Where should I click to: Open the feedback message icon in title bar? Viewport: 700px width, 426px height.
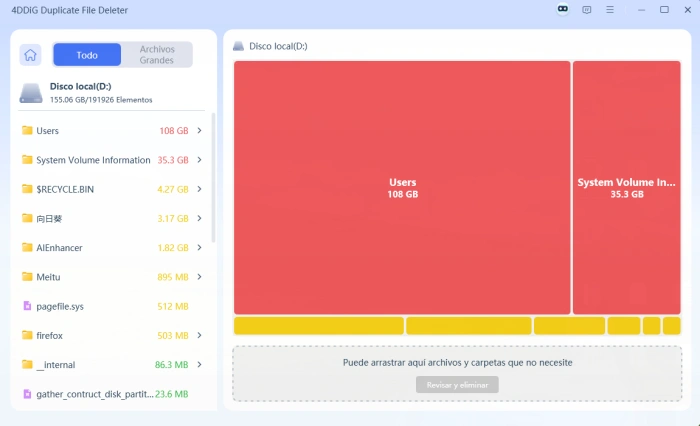tap(587, 10)
